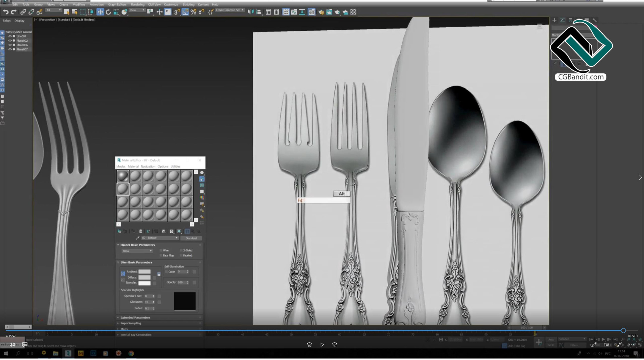Image resolution: width=644 pixels, height=360 pixels.
Task: Click the Perspective viewport label
Action: (x=47, y=20)
